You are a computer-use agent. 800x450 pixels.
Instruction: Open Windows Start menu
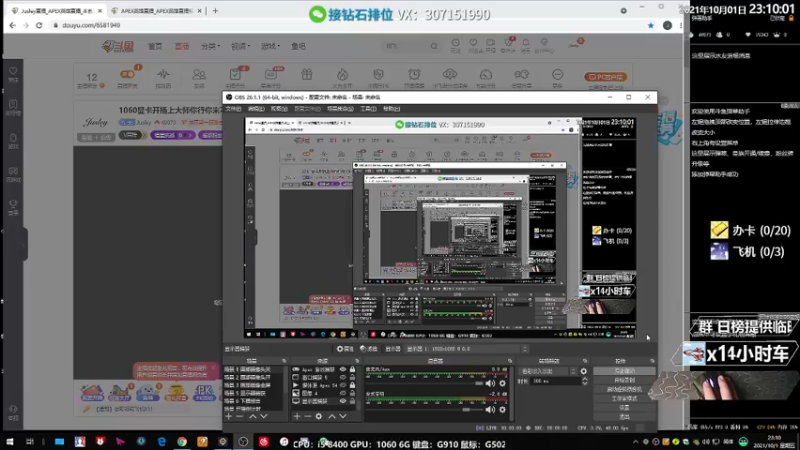click(x=10, y=442)
